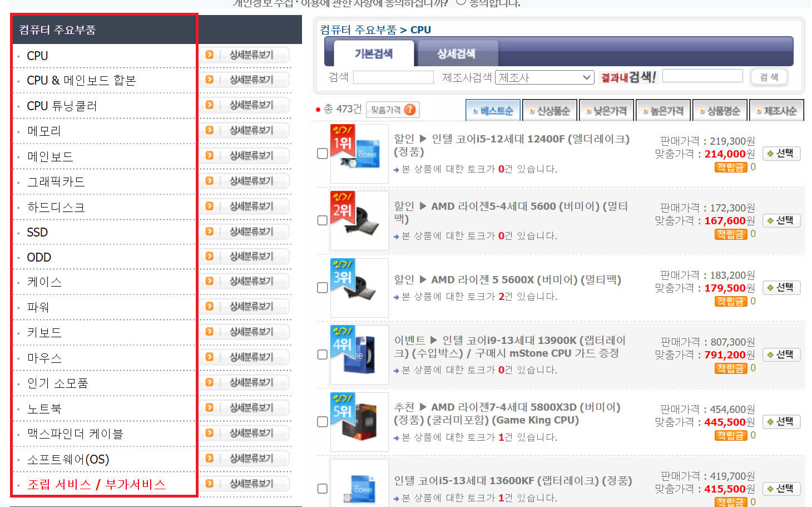Open the 파워 category
812x507 pixels.
tap(38, 307)
